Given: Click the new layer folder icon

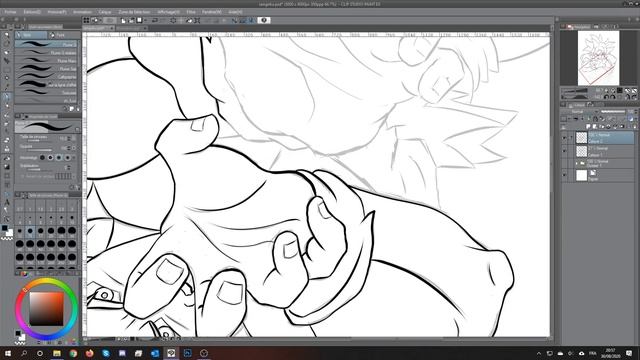Looking at the screenshot, I should pyautogui.click(x=601, y=126).
